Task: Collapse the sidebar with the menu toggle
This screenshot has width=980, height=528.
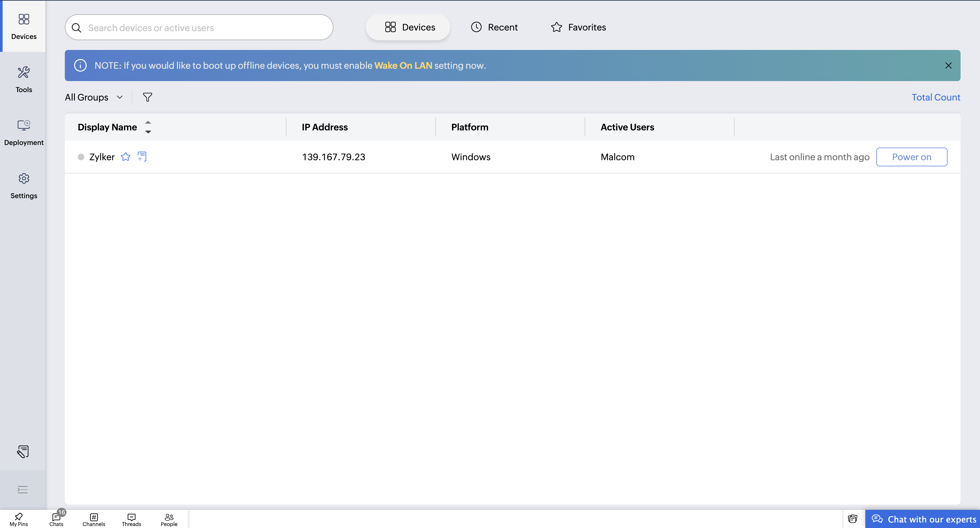Action: [23, 489]
